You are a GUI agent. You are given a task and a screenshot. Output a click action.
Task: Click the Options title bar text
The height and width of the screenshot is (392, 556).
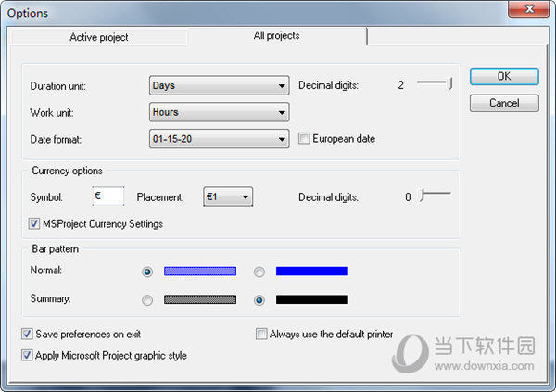click(28, 13)
